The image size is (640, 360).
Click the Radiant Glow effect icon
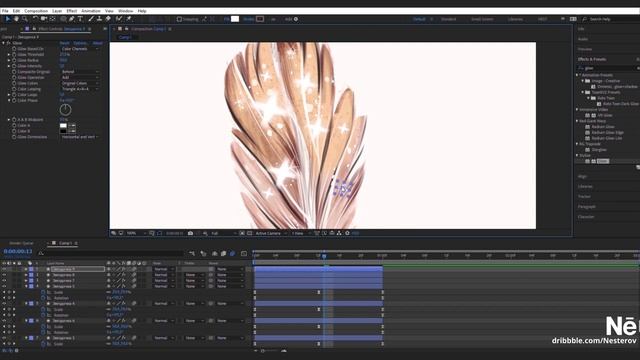click(588, 127)
